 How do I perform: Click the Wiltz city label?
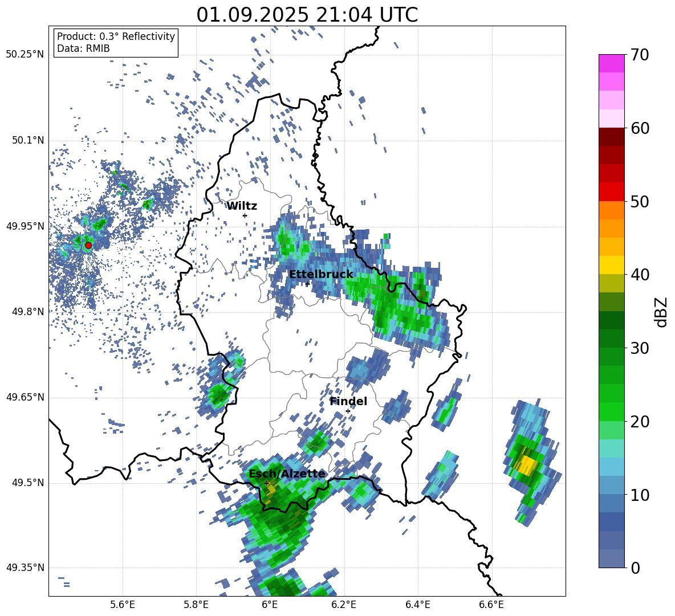pyautogui.click(x=242, y=206)
